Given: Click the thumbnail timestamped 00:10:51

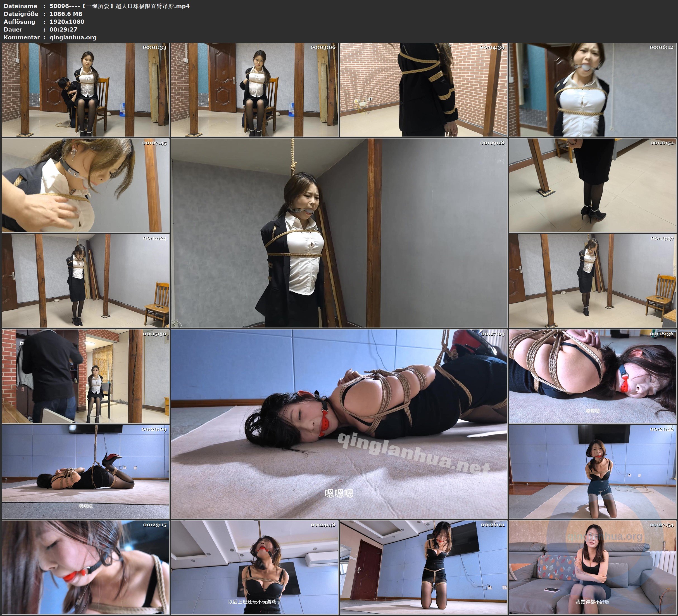Looking at the screenshot, I should [x=593, y=185].
